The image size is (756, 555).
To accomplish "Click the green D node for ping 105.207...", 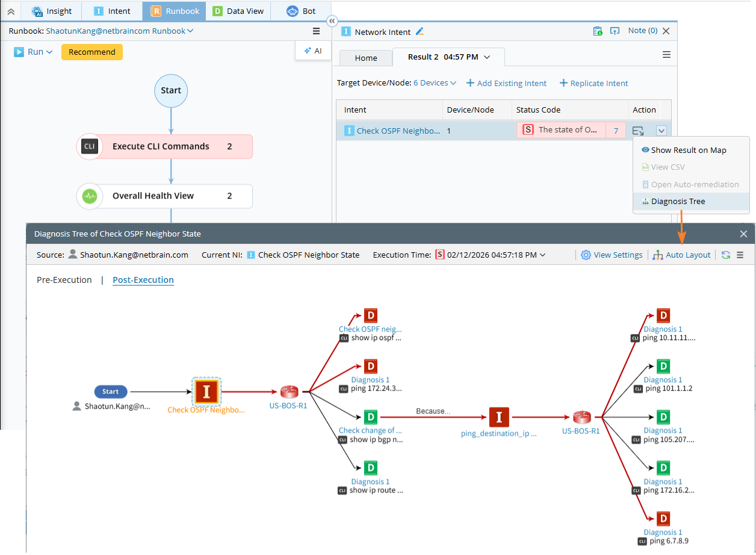I will click(x=663, y=417).
